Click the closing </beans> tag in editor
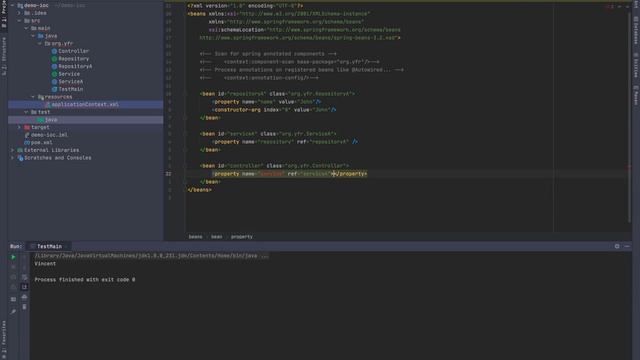The image size is (640, 360). (x=199, y=190)
